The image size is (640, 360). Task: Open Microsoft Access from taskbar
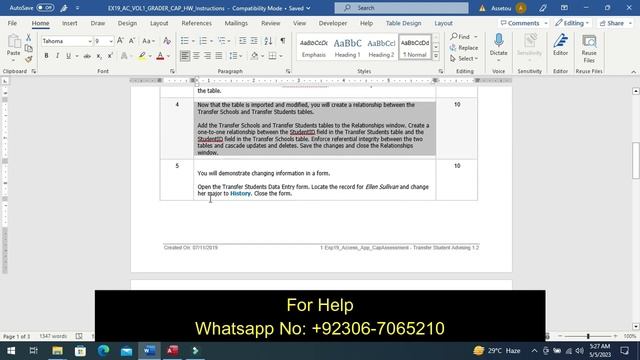tap(172, 351)
